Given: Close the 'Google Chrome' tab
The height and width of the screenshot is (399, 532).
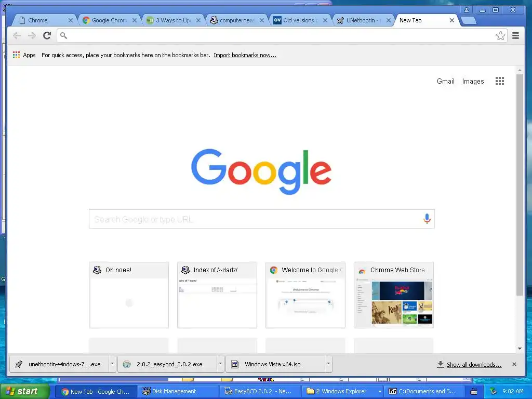Looking at the screenshot, I should pyautogui.click(x=135, y=20).
